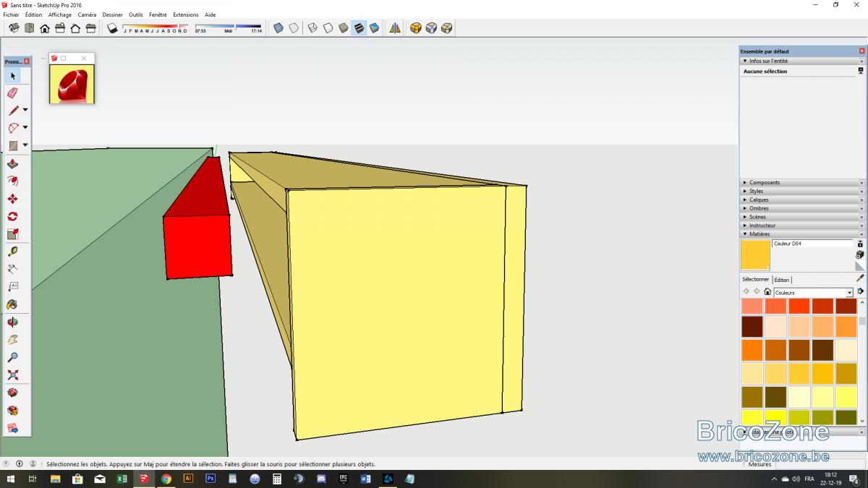The height and width of the screenshot is (488, 868).
Task: Open the Caméra menu
Action: pyautogui.click(x=87, y=14)
